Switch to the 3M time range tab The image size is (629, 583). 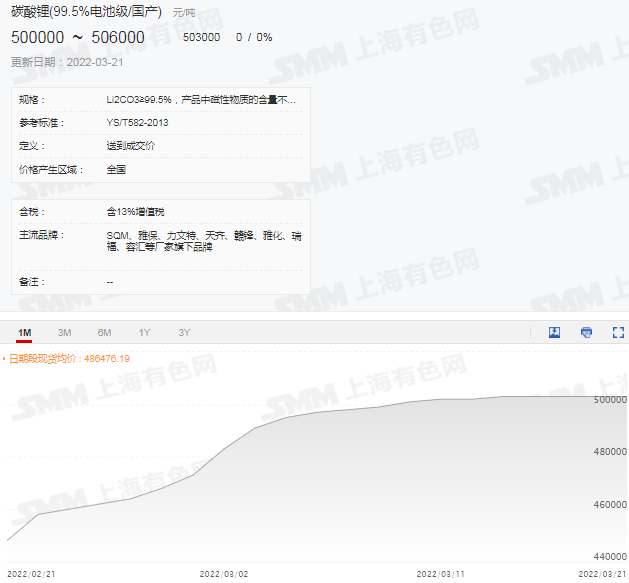click(x=64, y=332)
